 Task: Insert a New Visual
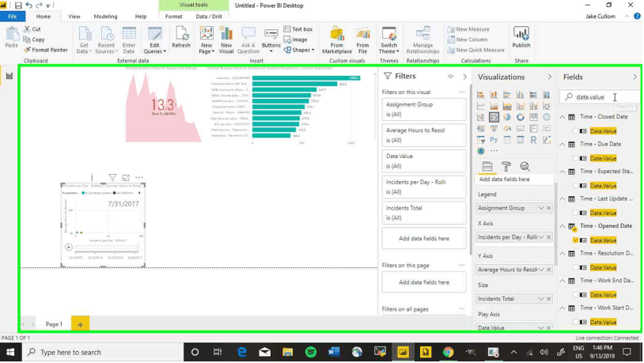click(226, 40)
